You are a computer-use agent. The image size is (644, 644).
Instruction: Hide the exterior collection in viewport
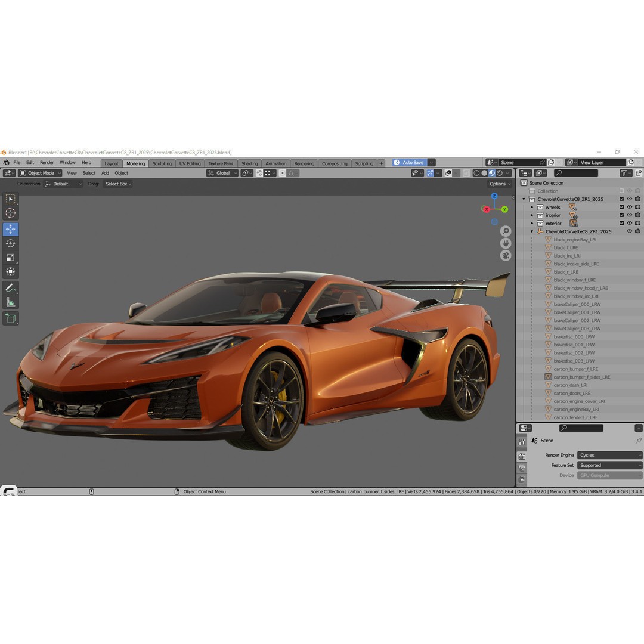629,223
